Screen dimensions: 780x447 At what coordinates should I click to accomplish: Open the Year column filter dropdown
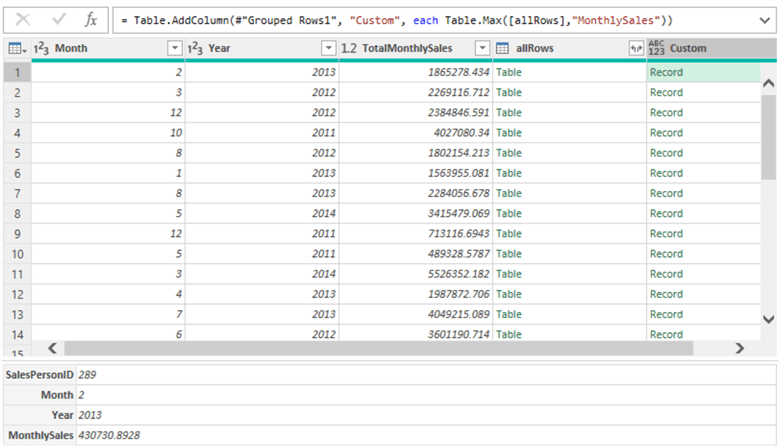click(328, 48)
